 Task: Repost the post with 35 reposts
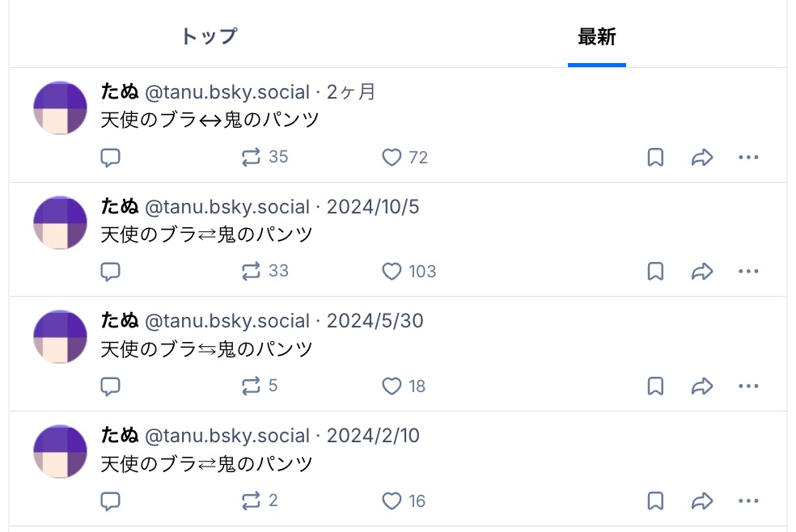[252, 158]
